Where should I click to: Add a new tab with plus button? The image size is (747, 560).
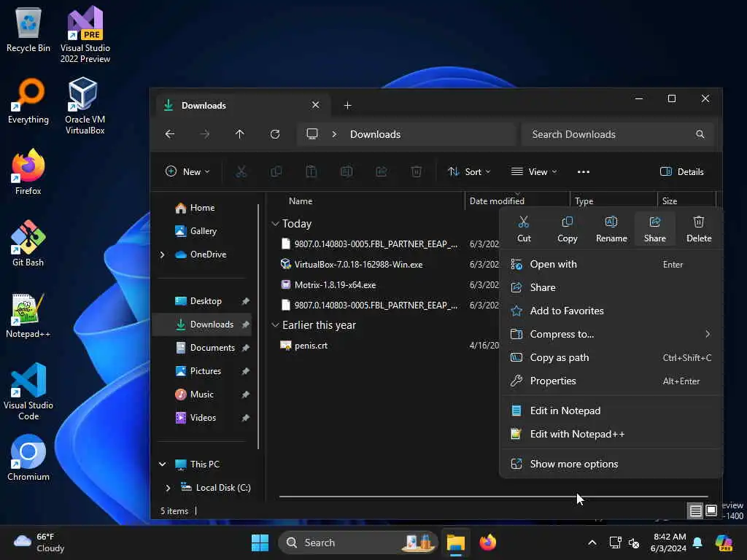tap(348, 105)
